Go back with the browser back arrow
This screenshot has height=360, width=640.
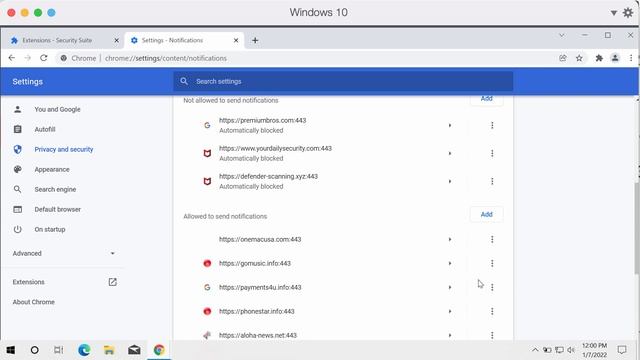point(11,58)
